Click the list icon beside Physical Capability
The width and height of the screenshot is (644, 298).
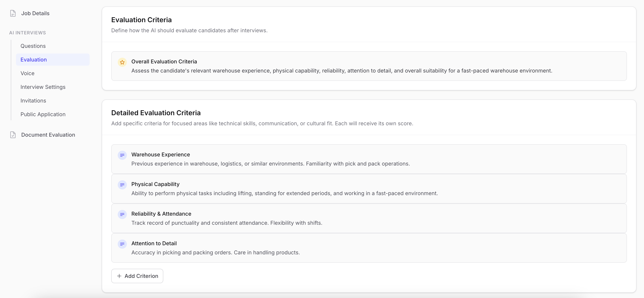coord(122,185)
